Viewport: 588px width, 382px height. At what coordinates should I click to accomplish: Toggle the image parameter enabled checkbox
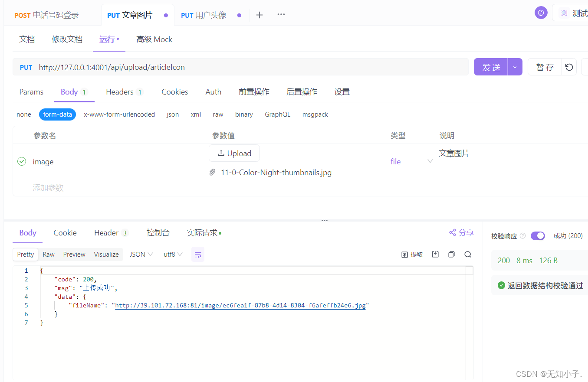coord(22,161)
